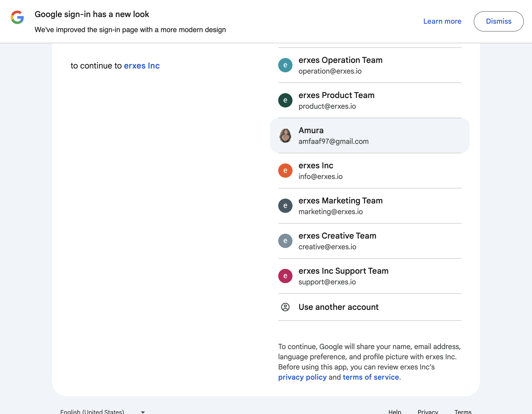Open the Learn more link
Viewport: 532px width, 414px height.
[442, 21]
